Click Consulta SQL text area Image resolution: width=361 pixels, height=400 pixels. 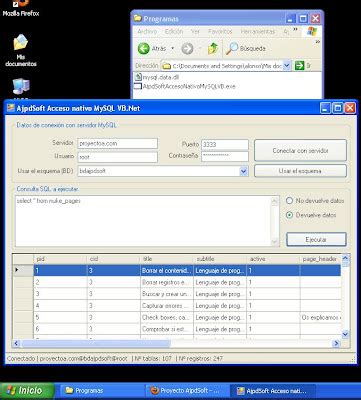click(x=143, y=221)
